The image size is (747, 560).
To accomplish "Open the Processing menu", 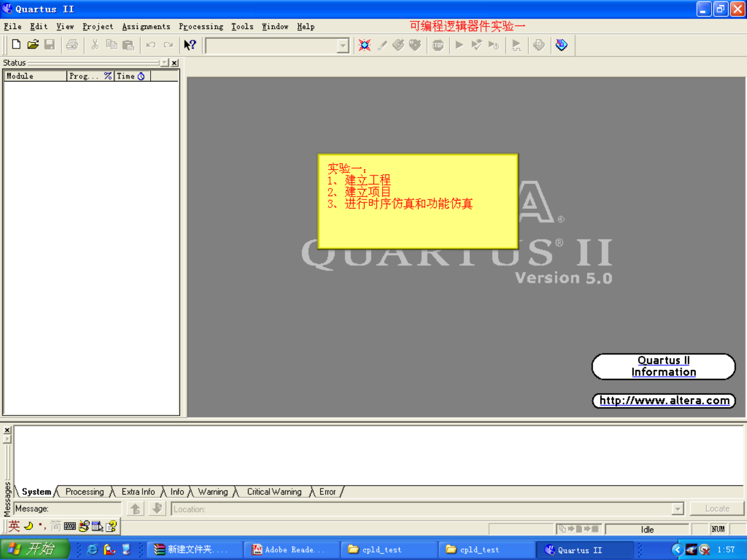I will 201,26.
